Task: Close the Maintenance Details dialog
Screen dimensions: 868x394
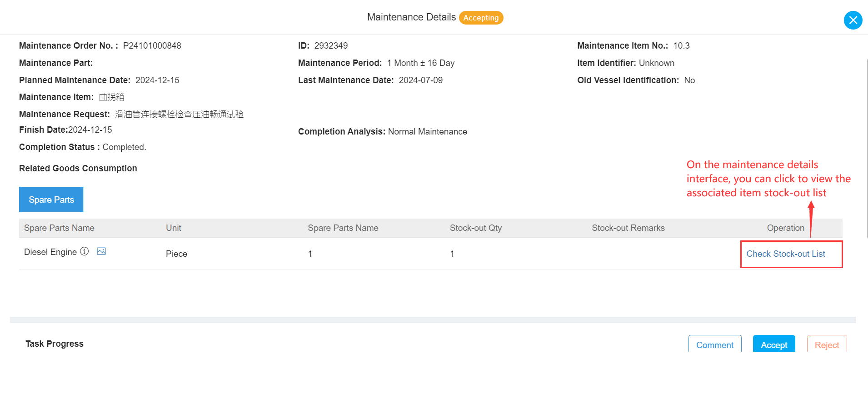Action: pyautogui.click(x=853, y=20)
